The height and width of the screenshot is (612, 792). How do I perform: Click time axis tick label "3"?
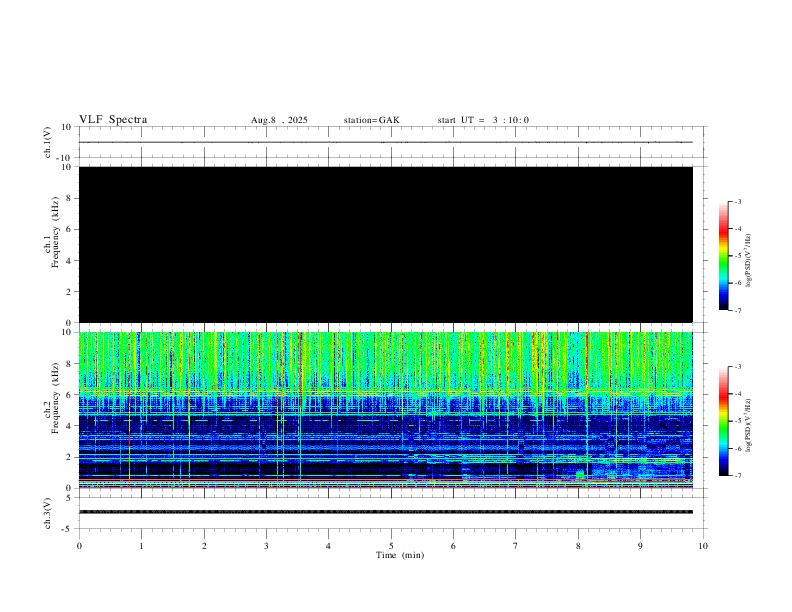coord(266,546)
